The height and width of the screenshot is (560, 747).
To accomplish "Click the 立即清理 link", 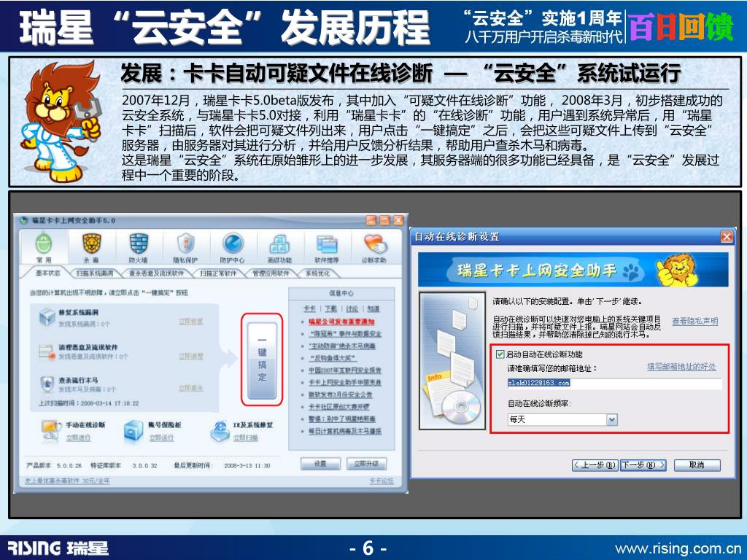I will coord(191,356).
